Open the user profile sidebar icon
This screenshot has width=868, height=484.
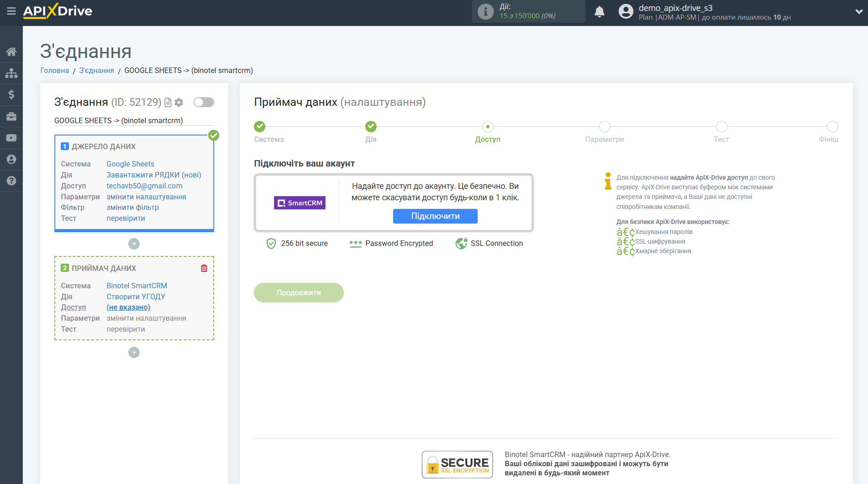coord(11,159)
